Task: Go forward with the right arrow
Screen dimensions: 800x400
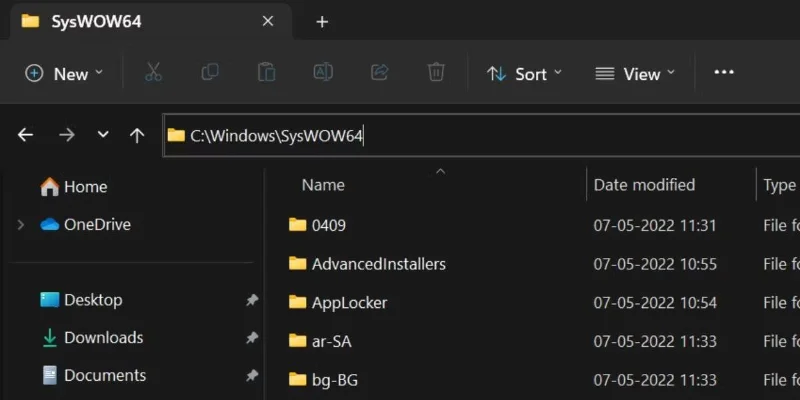Action: pos(67,135)
